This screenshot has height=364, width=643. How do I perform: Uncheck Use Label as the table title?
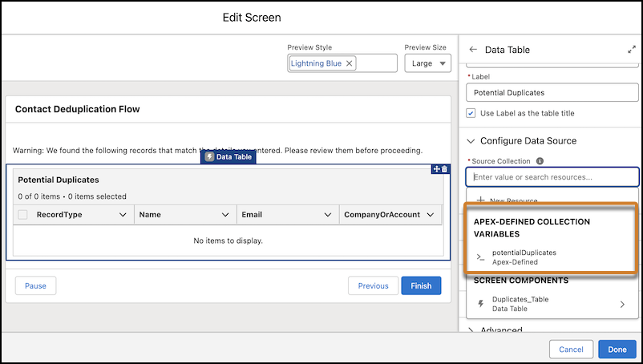(x=471, y=113)
